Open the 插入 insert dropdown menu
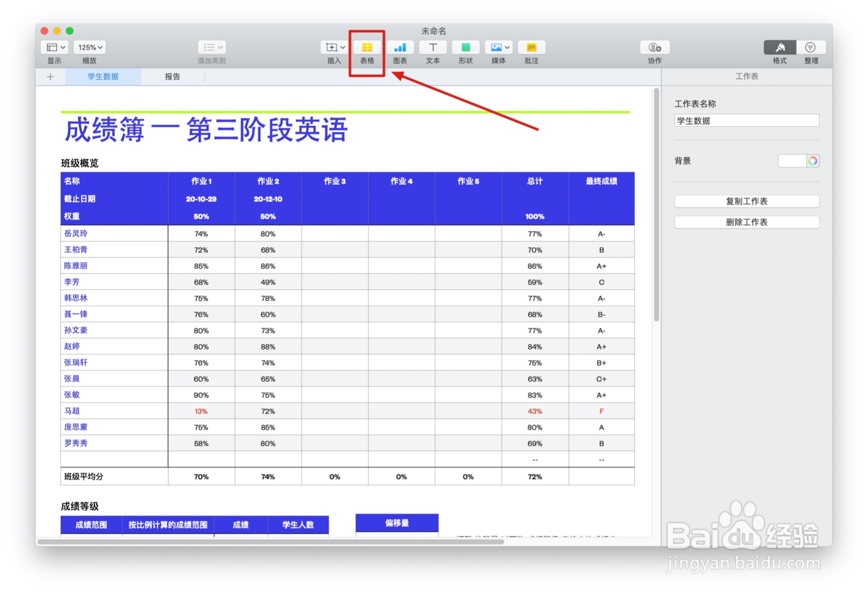Image resolution: width=868 pixels, height=593 pixels. point(334,47)
